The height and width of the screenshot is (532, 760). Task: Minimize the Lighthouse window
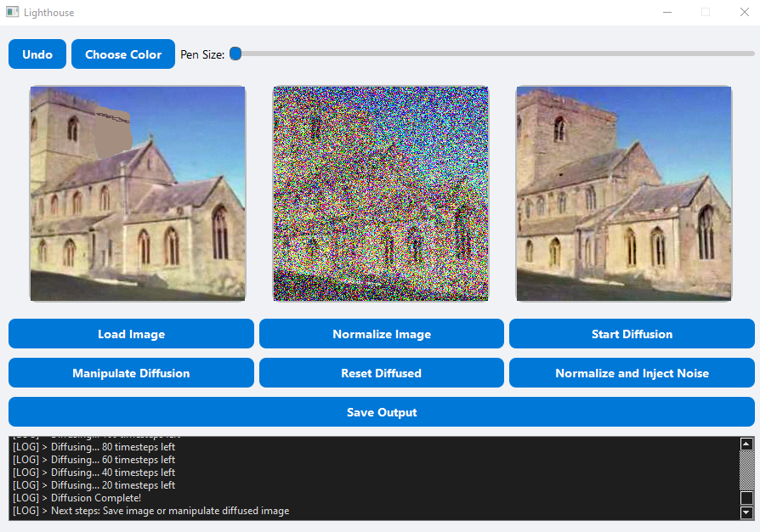[667, 12]
